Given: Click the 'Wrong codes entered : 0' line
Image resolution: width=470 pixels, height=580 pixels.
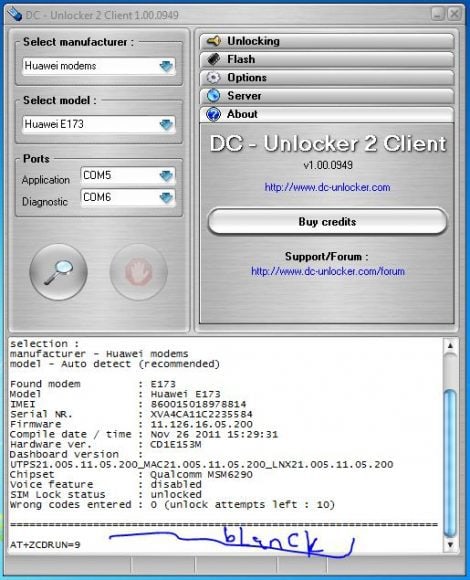Looking at the screenshot, I should (172, 505).
